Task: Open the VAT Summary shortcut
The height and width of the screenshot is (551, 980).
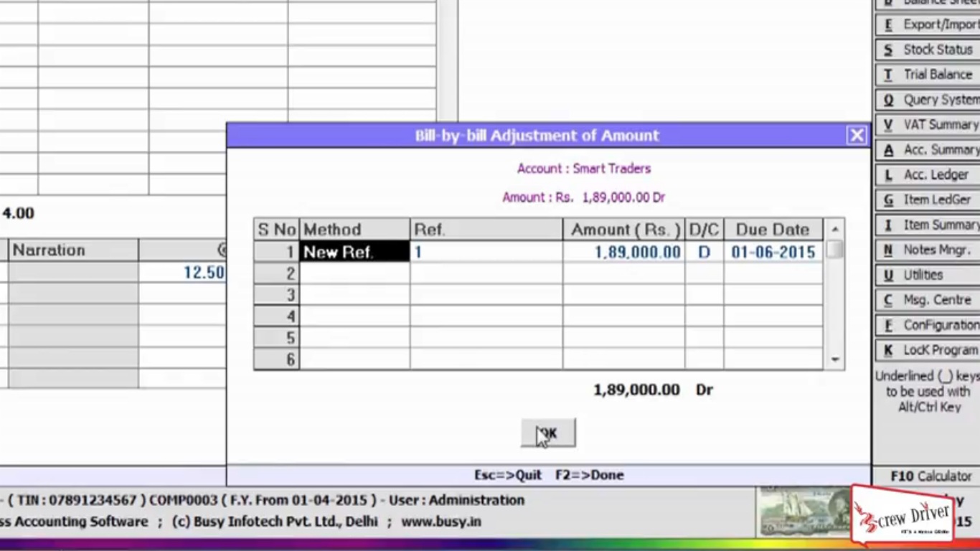Action: pyautogui.click(x=928, y=125)
